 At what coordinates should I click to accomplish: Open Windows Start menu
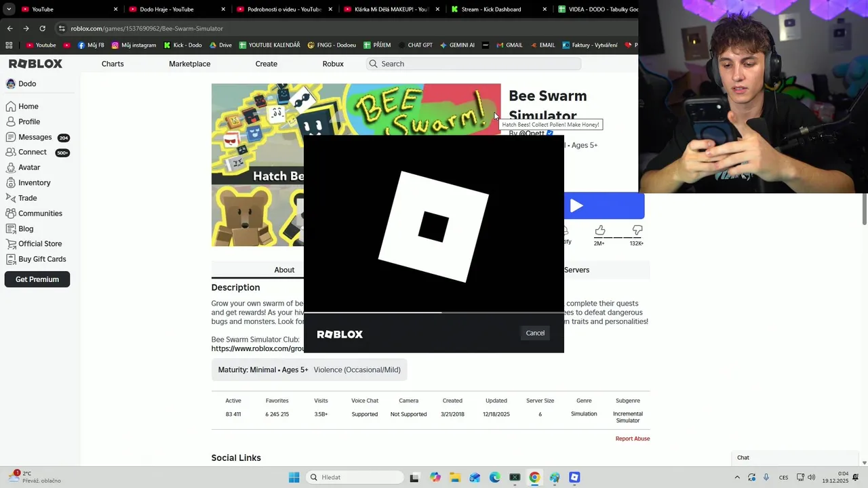coord(294,477)
